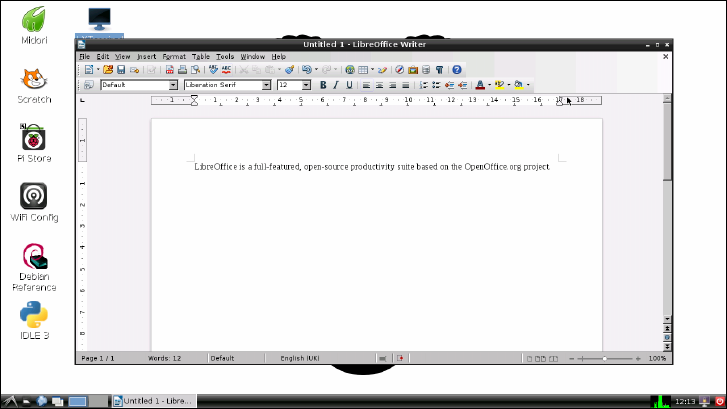Screen dimensions: 727x409
Task: Send the document as e-mail
Action: point(134,70)
